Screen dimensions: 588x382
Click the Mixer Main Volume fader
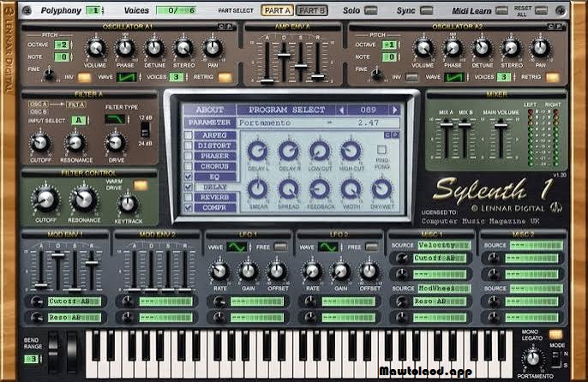pyautogui.click(x=501, y=125)
